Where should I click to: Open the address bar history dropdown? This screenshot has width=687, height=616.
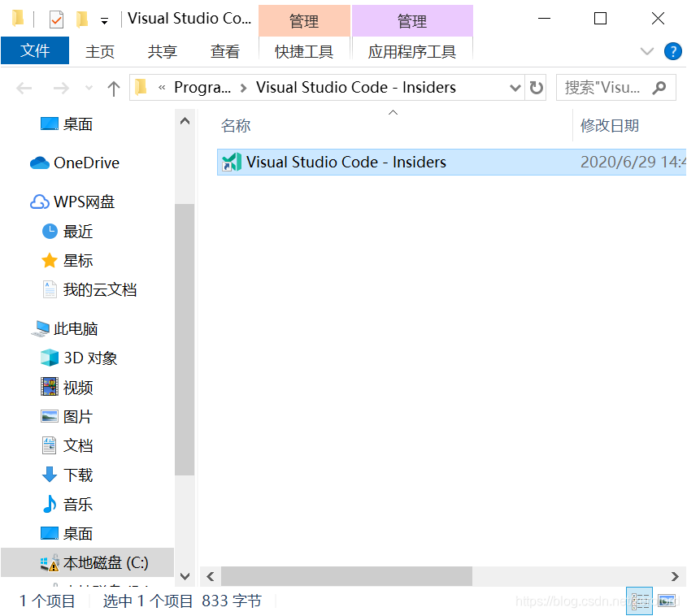(515, 87)
